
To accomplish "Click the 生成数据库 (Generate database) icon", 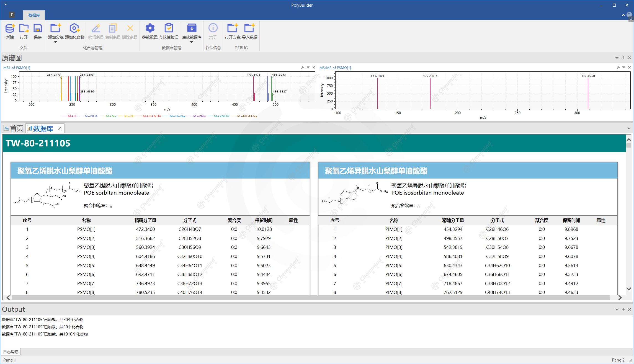I will pyautogui.click(x=192, y=28).
